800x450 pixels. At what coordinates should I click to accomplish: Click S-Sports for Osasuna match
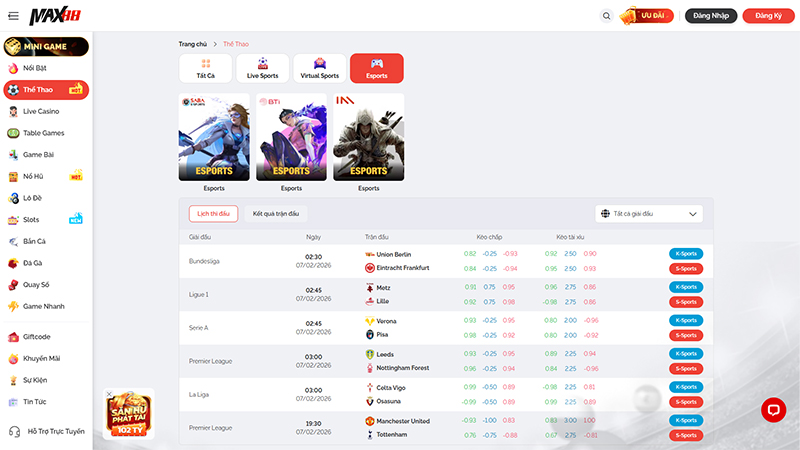click(686, 402)
